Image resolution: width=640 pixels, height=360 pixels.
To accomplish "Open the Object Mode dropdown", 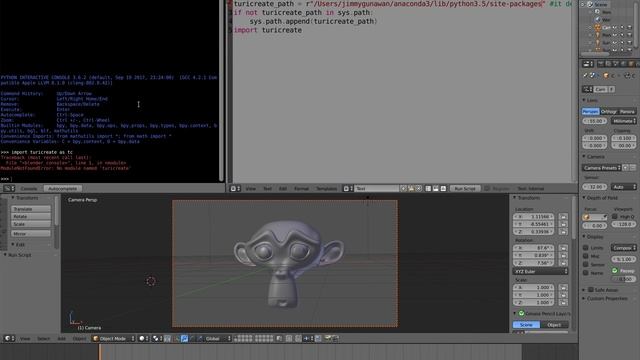I will point(113,338).
